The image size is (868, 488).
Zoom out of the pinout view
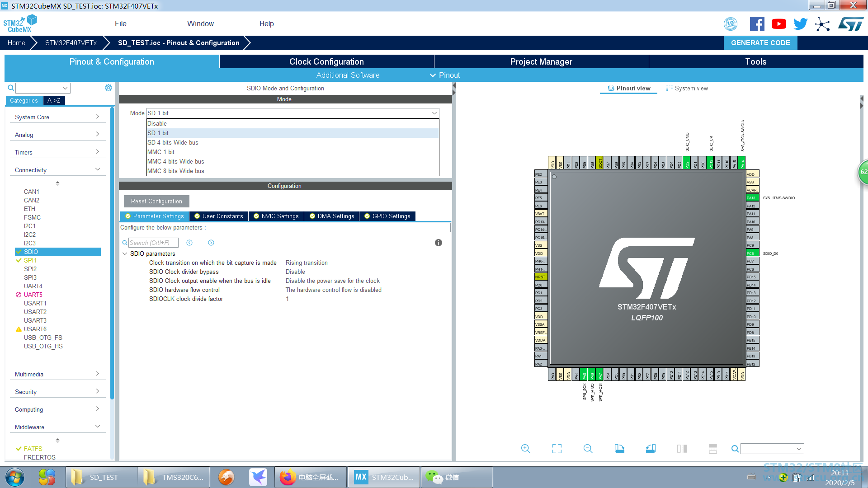pyautogui.click(x=588, y=449)
